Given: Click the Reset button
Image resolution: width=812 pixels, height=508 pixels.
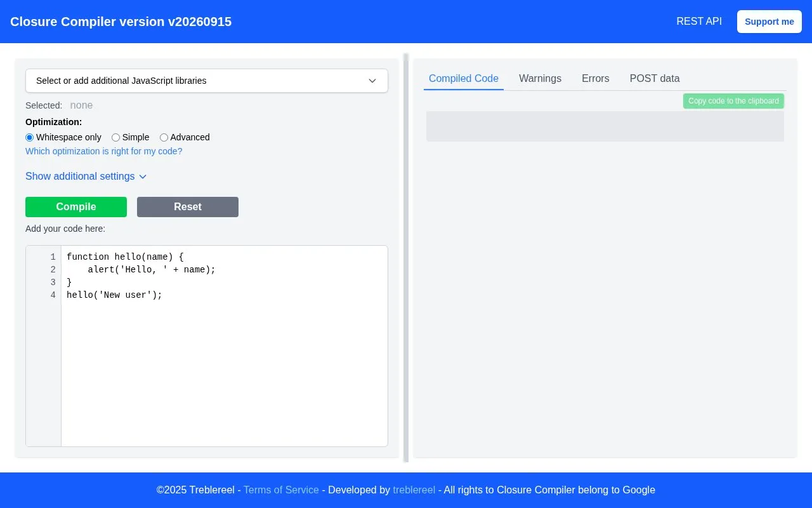Looking at the screenshot, I should tap(188, 207).
